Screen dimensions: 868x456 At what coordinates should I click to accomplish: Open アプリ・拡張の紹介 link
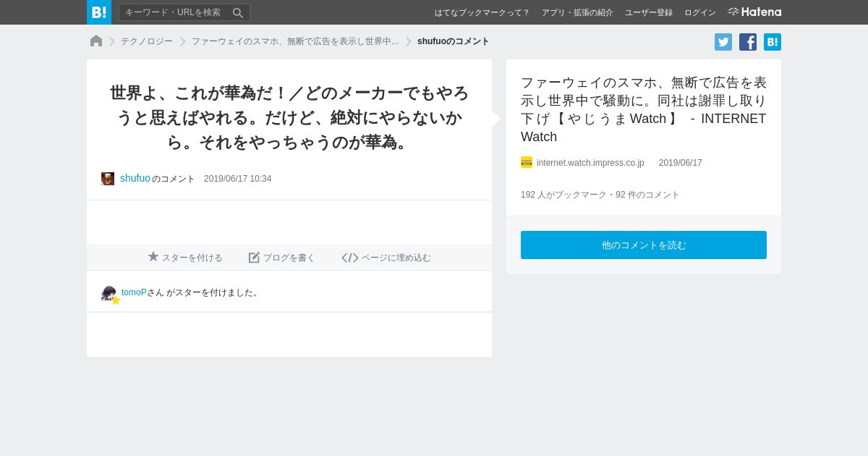point(577,12)
